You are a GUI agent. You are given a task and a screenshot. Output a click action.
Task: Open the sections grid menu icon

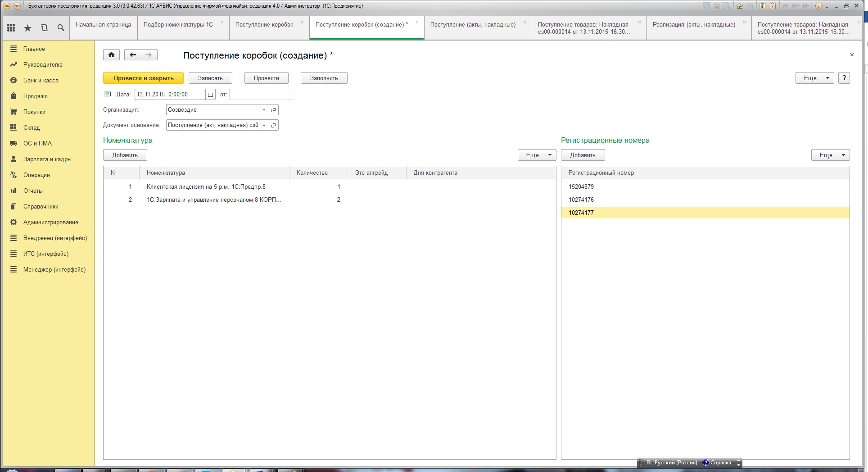pyautogui.click(x=11, y=28)
